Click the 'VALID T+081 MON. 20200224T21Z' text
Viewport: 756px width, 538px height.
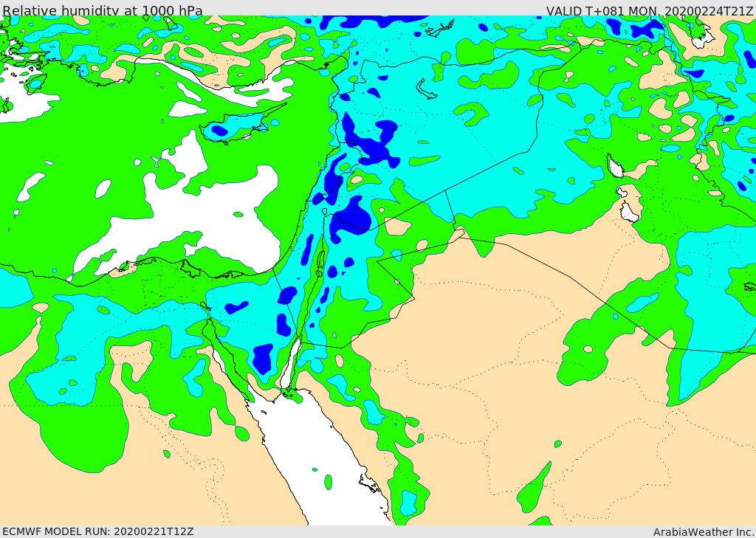coord(650,10)
